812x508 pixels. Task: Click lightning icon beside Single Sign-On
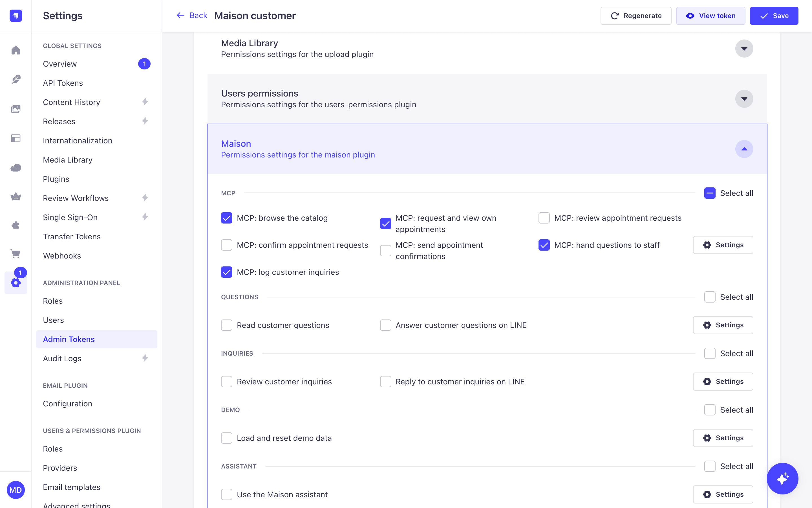145,217
